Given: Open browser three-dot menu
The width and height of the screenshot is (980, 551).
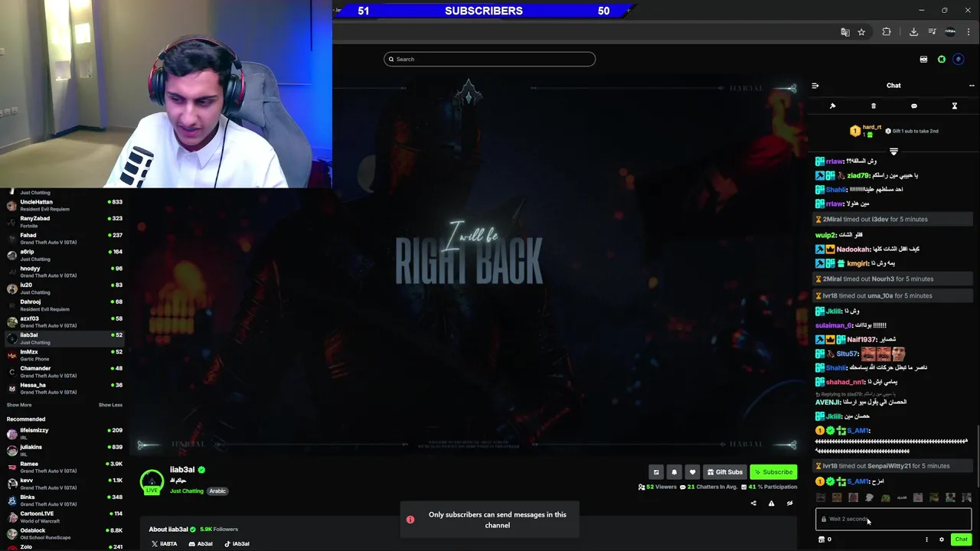Looking at the screenshot, I should point(969,32).
